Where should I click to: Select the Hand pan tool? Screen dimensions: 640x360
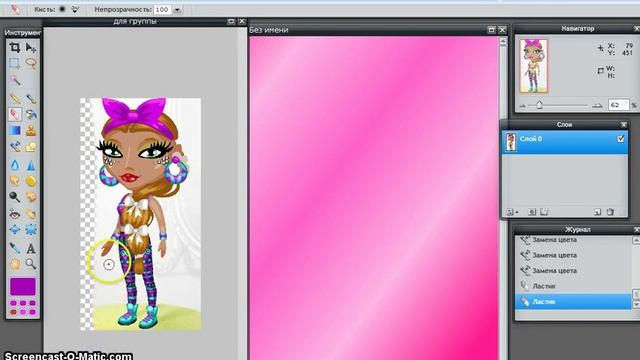(x=15, y=264)
